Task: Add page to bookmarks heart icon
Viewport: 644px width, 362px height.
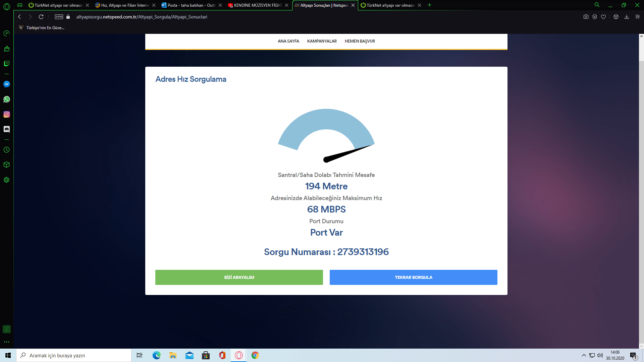Action: pos(603,17)
